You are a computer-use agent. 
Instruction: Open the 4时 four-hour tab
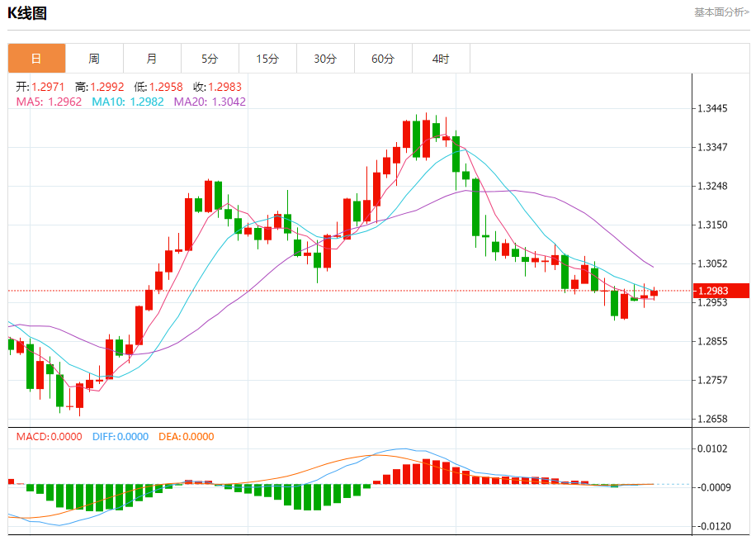[x=441, y=59]
